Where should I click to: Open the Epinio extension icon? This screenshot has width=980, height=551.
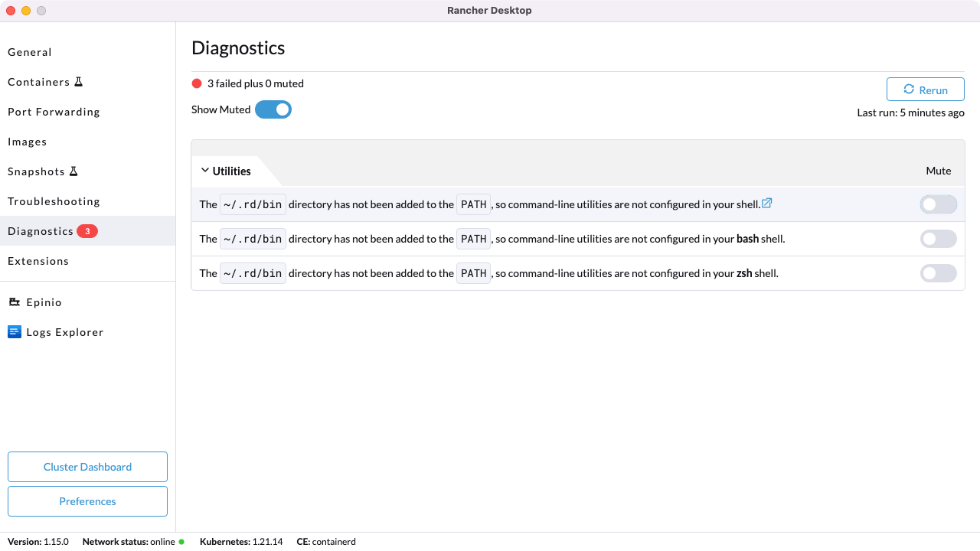point(14,302)
